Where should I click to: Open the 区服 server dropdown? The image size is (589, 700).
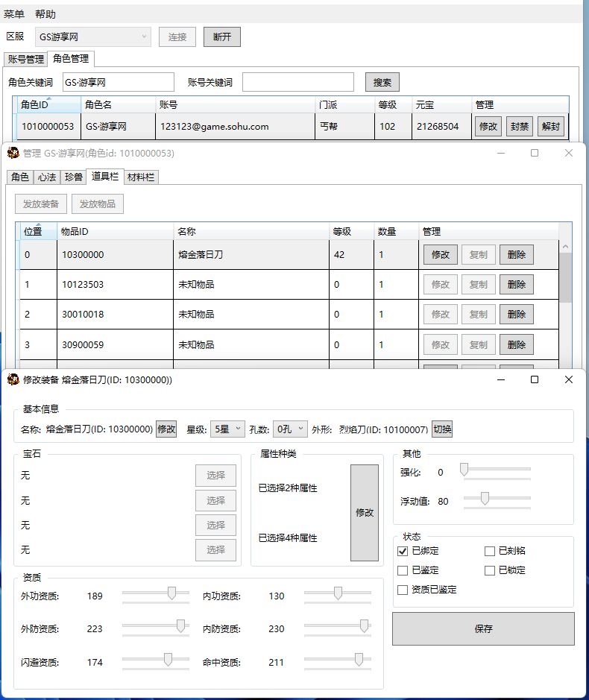click(x=93, y=37)
